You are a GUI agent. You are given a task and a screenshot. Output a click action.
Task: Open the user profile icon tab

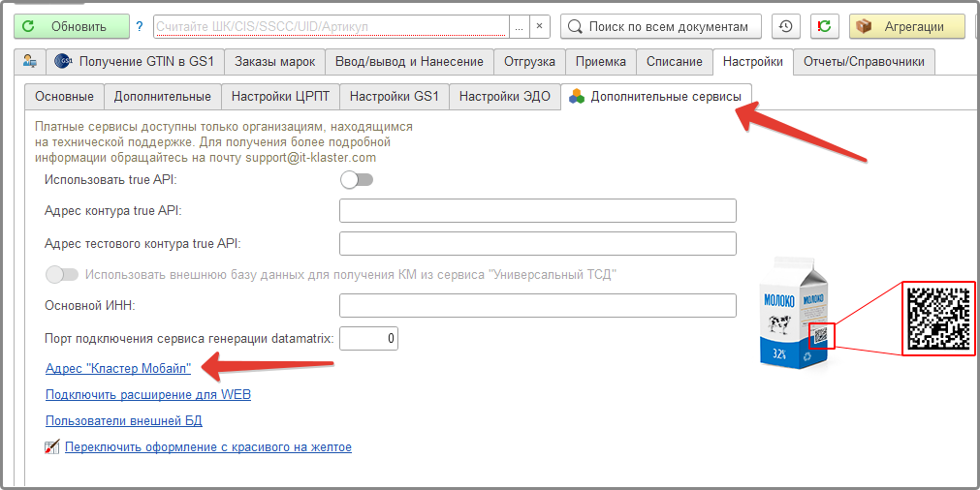pyautogui.click(x=29, y=62)
